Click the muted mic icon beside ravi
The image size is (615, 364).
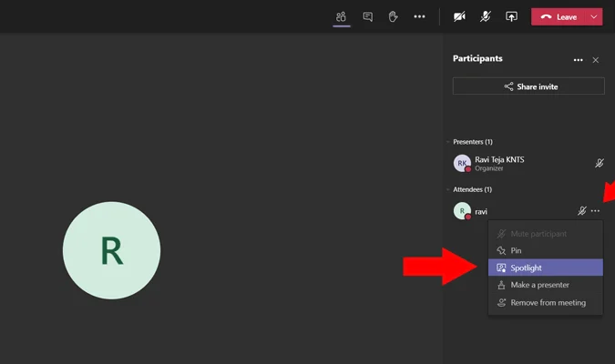point(581,211)
